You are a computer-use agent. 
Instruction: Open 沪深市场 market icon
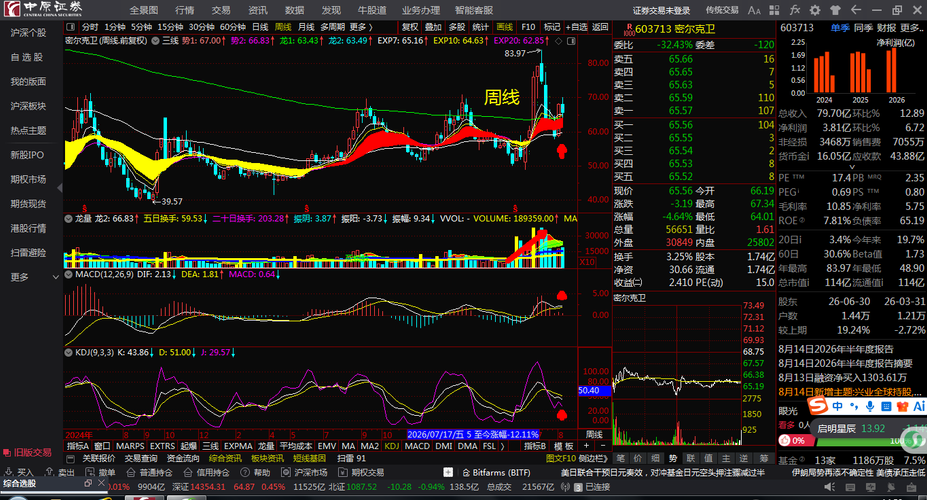[x=286, y=472]
